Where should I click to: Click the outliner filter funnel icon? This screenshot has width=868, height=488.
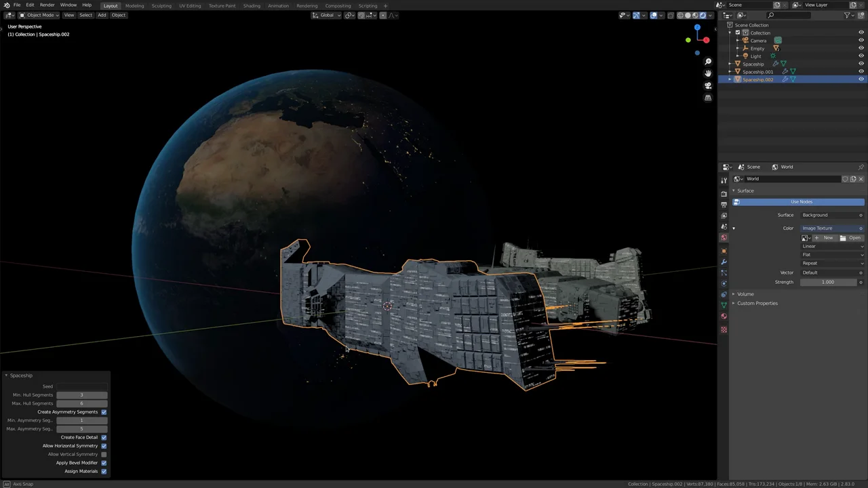coord(847,15)
